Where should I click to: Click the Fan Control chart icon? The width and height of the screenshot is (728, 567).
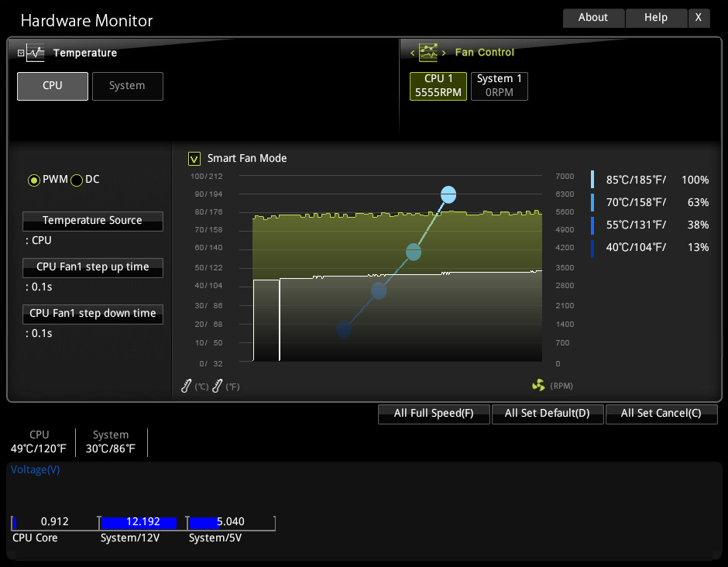[x=428, y=53]
